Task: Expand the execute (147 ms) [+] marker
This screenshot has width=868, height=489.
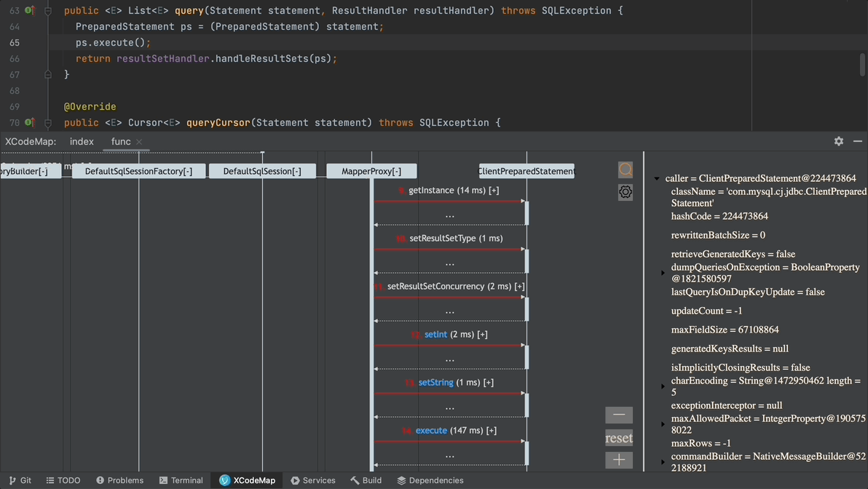Action: click(x=491, y=430)
